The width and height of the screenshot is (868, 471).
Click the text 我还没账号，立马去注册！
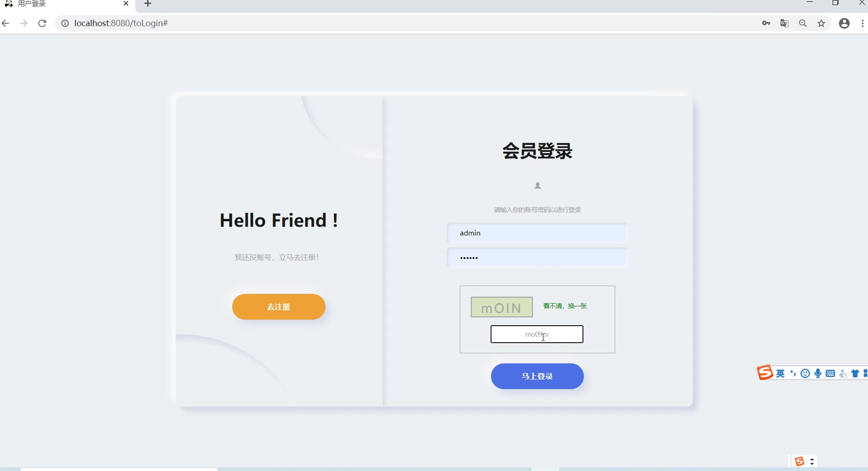pyautogui.click(x=277, y=257)
